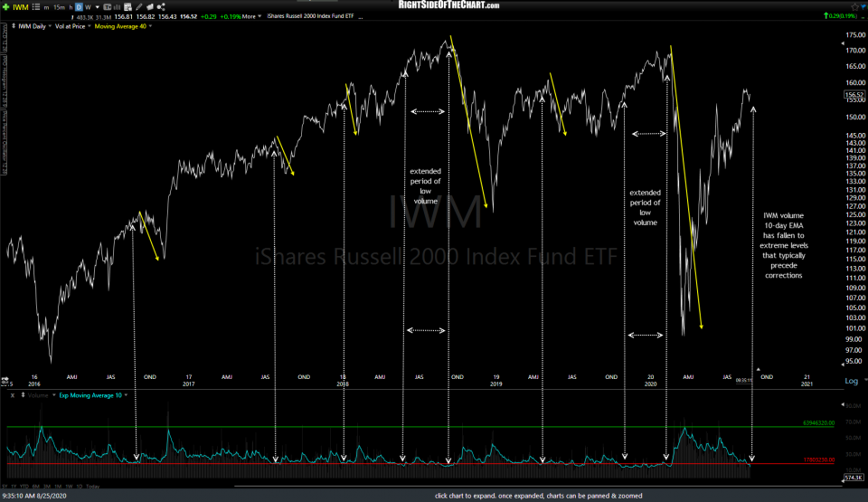This screenshot has height=502, width=868.
Task: Click the move handle beside Volume label
Action: pos(23,395)
